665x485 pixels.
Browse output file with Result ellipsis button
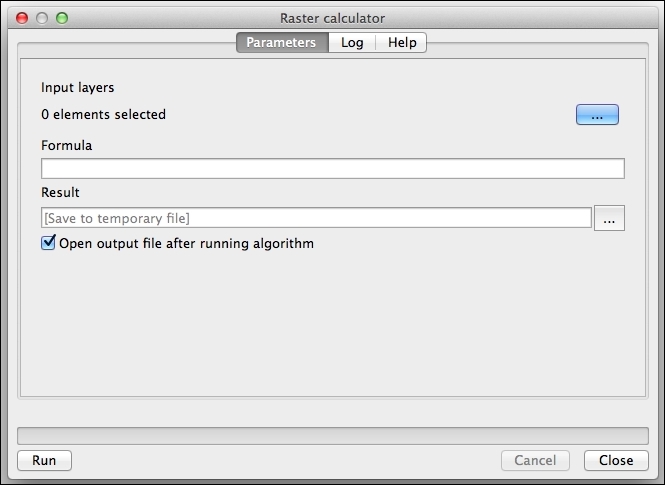point(609,218)
